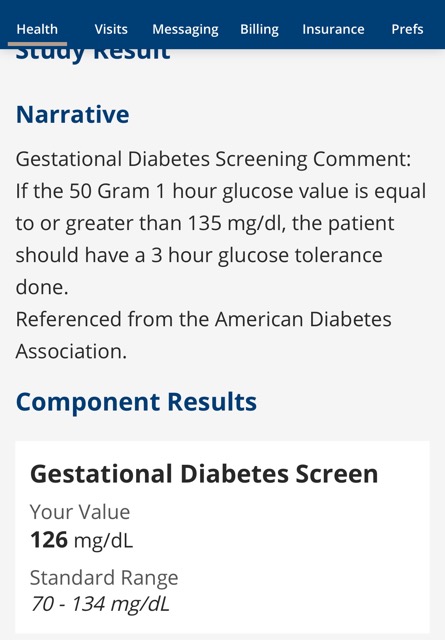This screenshot has width=445, height=640.
Task: Select the Insurance tab
Action: point(334,29)
